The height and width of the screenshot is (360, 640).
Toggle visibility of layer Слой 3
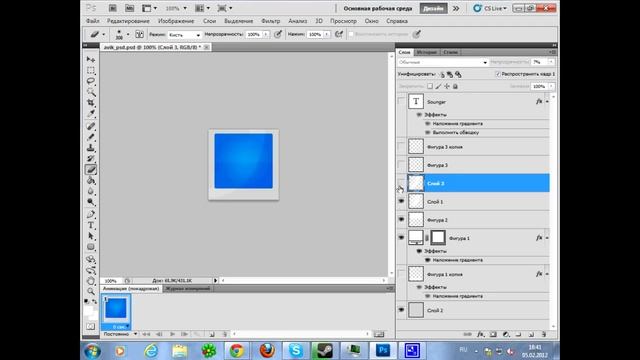[401, 183]
